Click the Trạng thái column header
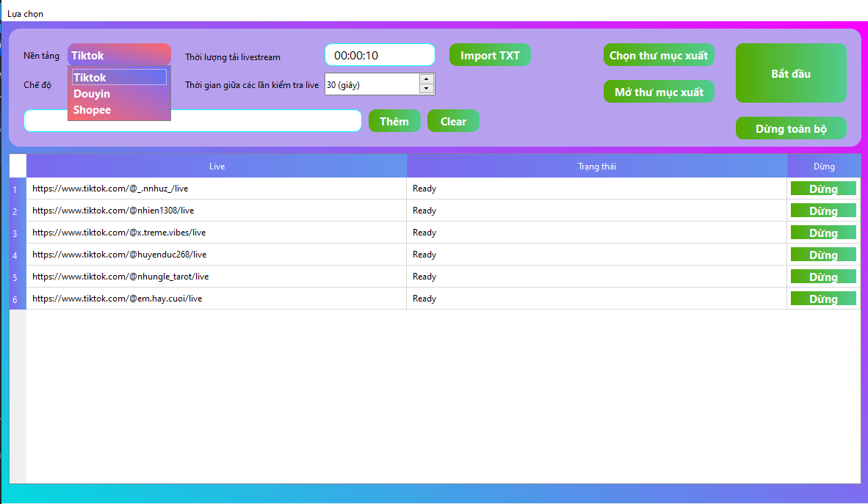This screenshot has width=868, height=504. click(597, 167)
